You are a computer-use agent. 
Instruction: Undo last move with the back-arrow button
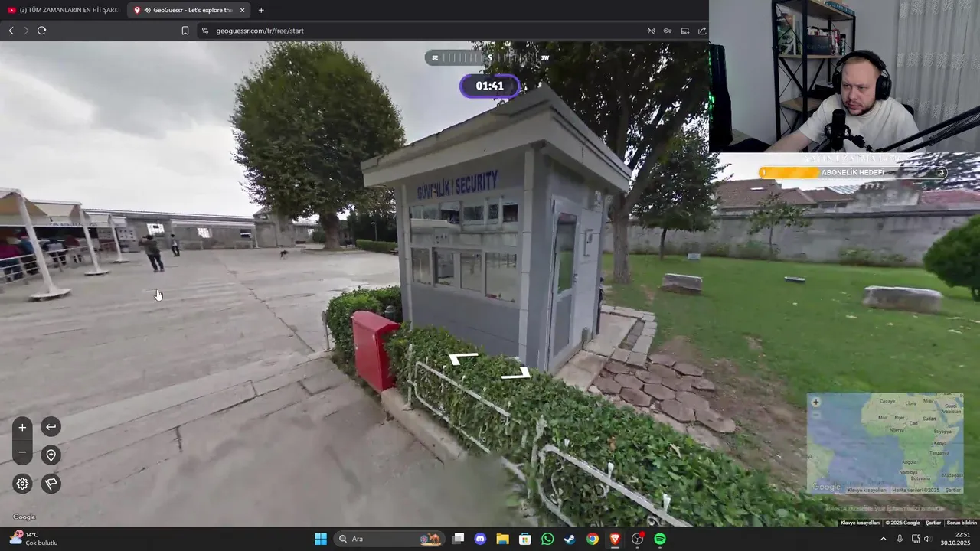[51, 427]
